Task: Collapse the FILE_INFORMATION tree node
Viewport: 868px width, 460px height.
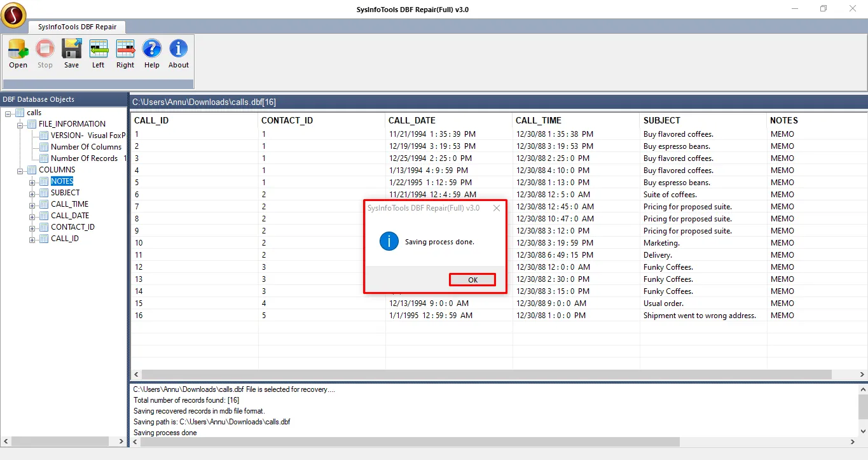Action: tap(20, 125)
